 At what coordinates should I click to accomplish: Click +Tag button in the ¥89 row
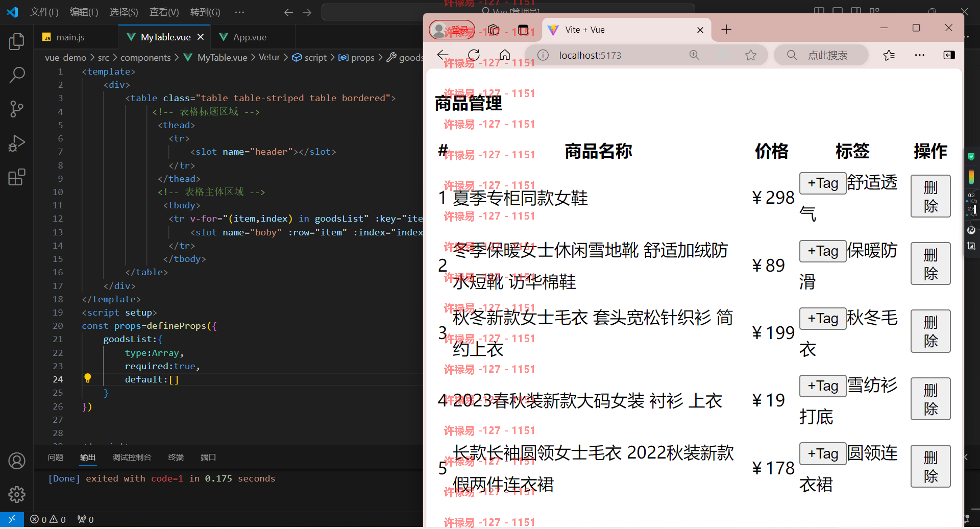pos(823,251)
